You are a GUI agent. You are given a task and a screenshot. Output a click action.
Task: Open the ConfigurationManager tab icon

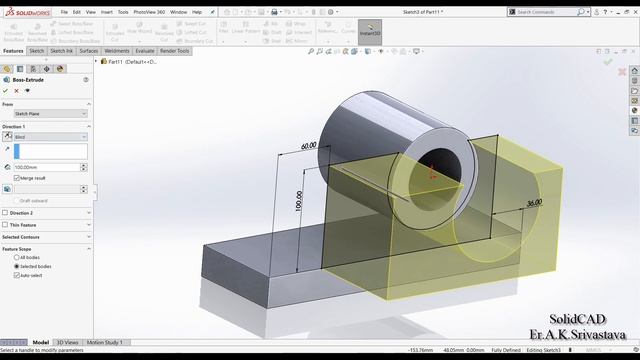33,69
